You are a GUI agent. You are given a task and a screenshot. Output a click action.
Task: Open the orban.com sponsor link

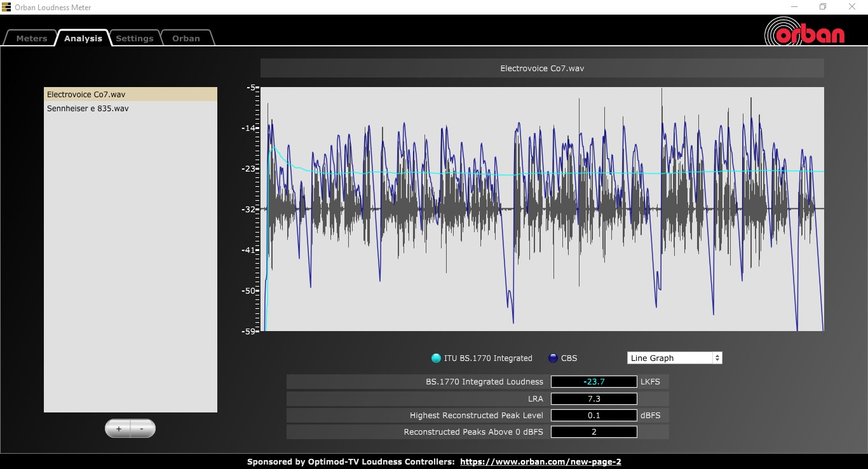tap(540, 462)
